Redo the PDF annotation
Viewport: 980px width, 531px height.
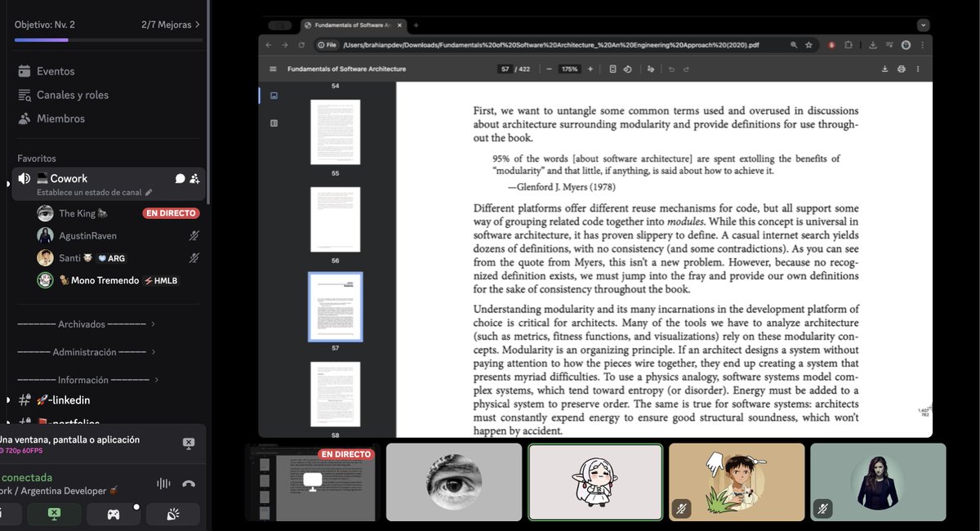686,69
